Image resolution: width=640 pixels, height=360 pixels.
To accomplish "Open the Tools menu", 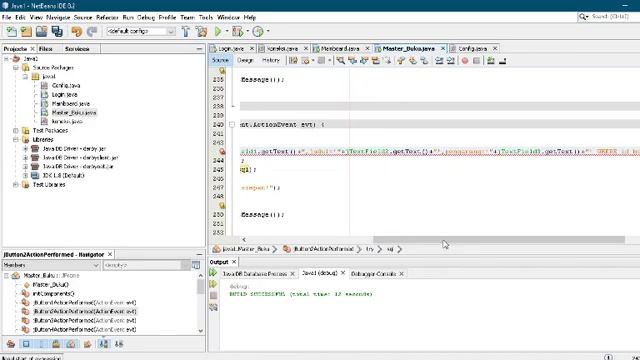I will tap(206, 18).
